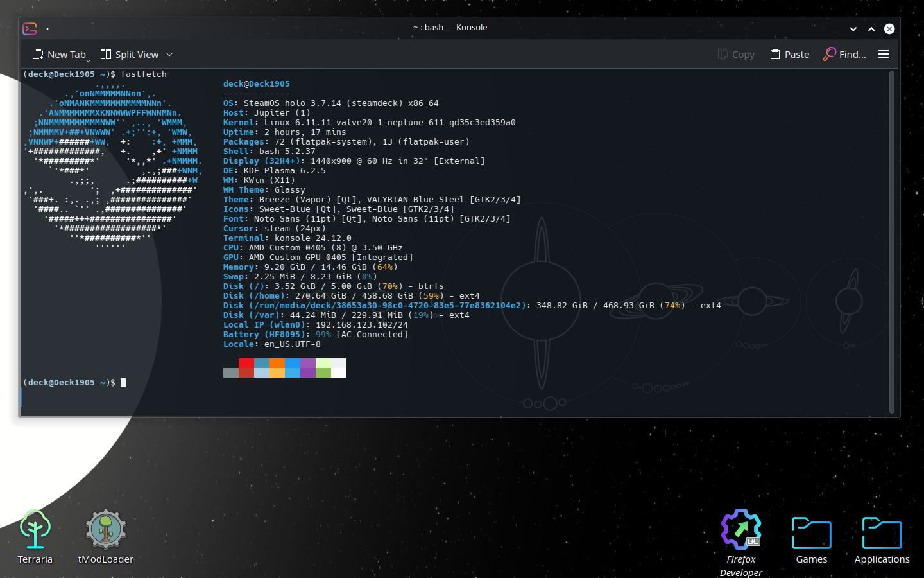Toggle the pin on all desktops dot
Image resolution: width=924 pixels, height=578 pixels.
coord(47,29)
